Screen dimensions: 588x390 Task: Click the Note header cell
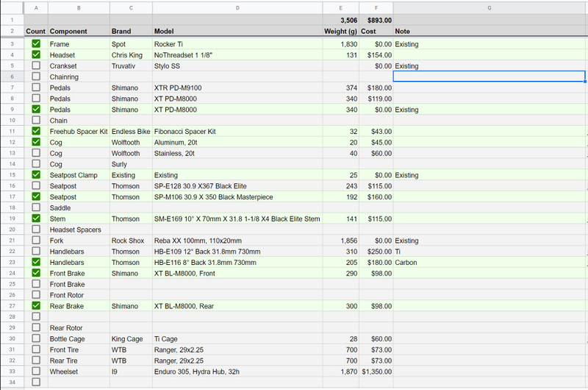490,31
